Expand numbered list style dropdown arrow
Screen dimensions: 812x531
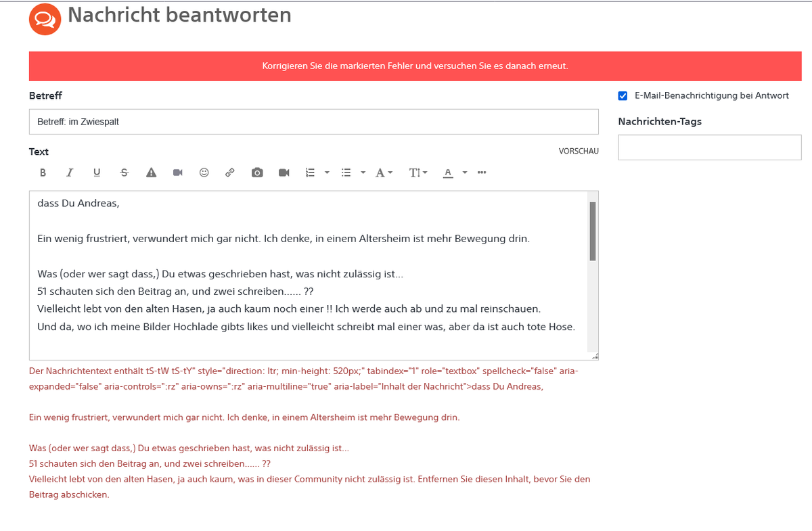tap(327, 172)
